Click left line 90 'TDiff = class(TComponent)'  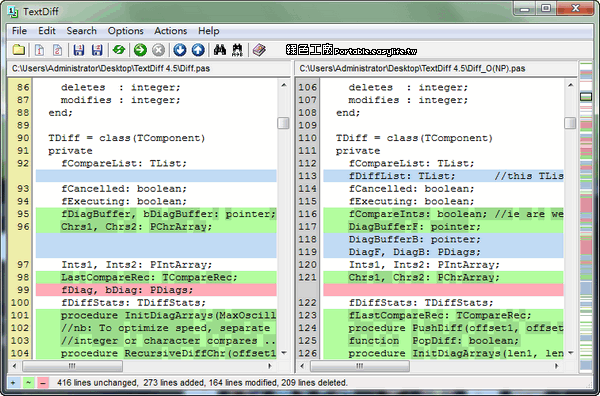127,138
